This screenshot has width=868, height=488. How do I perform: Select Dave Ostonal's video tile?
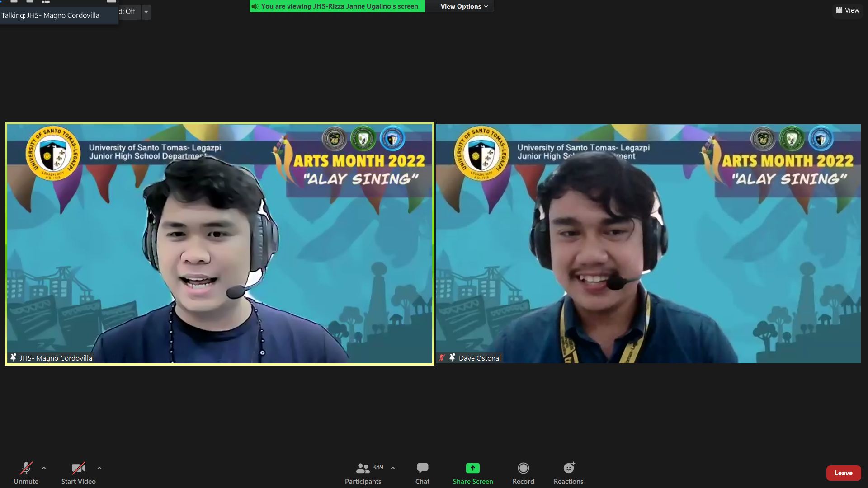648,244
